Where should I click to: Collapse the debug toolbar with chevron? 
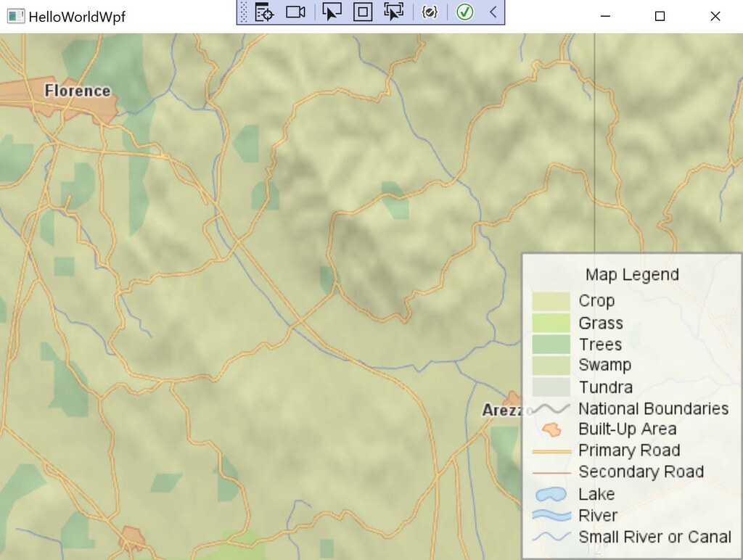click(493, 12)
